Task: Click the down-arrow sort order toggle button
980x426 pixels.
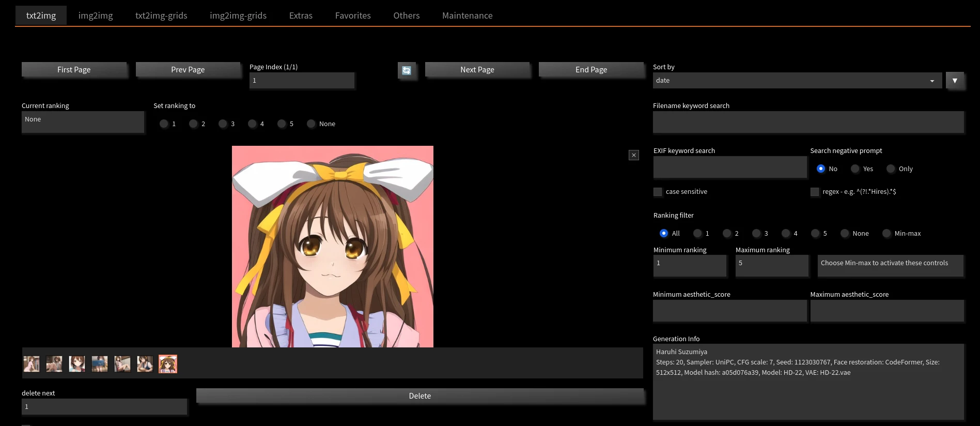Action: (954, 81)
